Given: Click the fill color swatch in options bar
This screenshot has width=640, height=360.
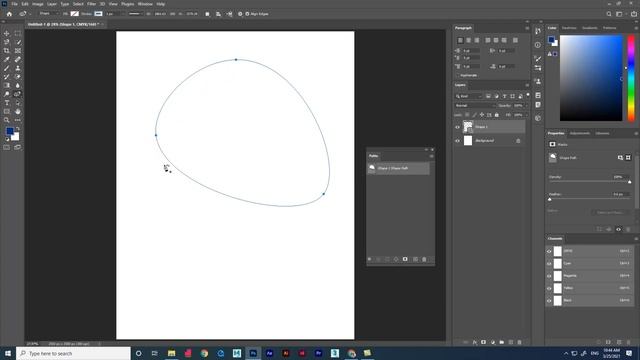Looking at the screenshot, I should tap(74, 14).
